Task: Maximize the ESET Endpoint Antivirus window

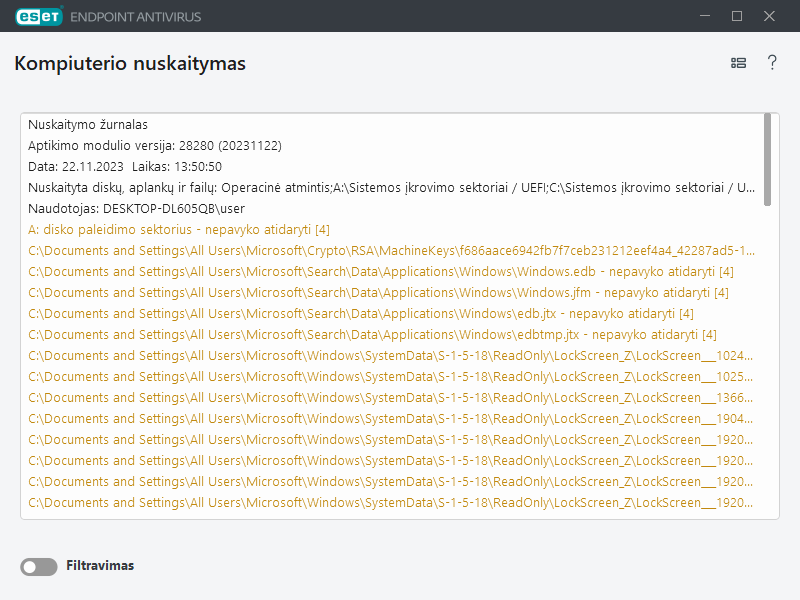Action: tap(737, 16)
